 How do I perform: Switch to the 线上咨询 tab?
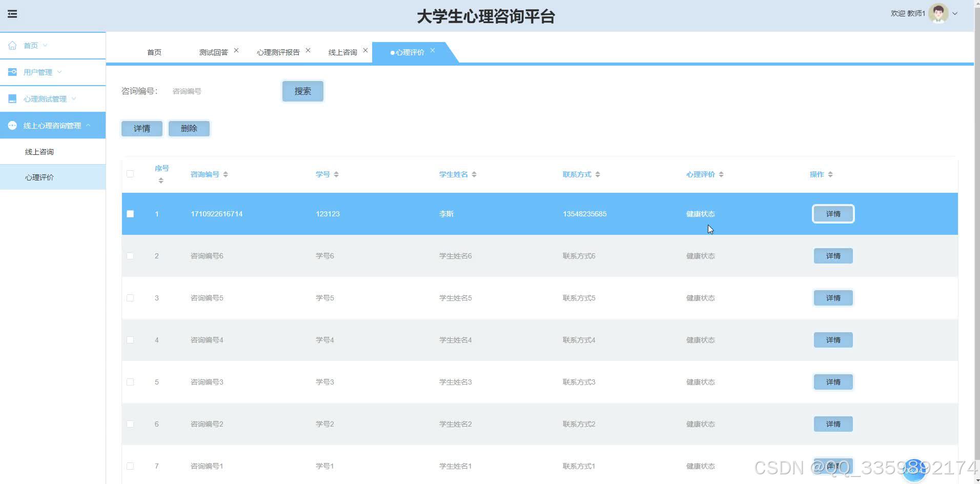click(343, 52)
